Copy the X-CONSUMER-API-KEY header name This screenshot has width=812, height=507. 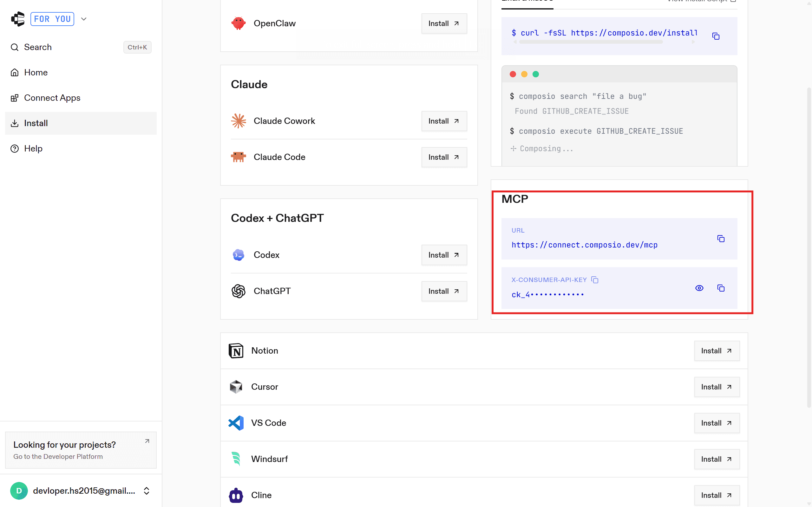click(x=595, y=280)
